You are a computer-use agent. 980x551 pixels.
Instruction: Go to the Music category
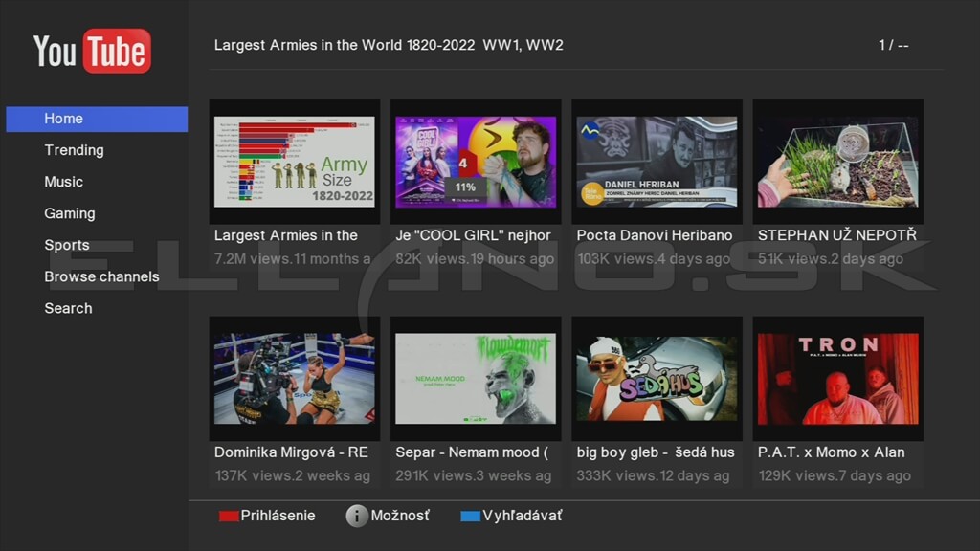(x=63, y=182)
